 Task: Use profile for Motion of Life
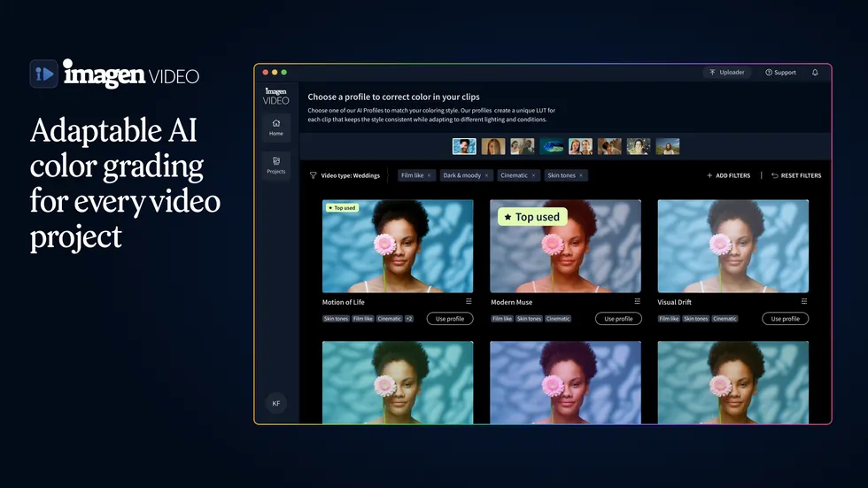[x=450, y=319]
